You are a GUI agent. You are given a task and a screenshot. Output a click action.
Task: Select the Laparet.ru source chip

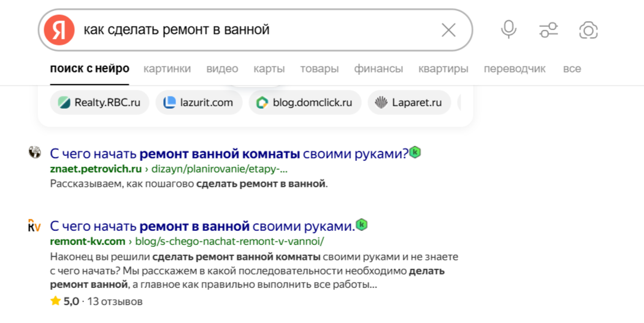click(409, 103)
